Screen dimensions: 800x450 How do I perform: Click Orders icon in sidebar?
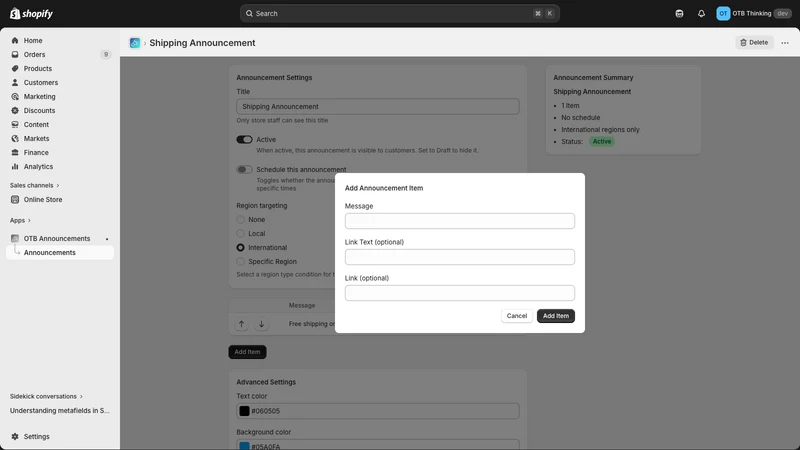click(x=15, y=55)
